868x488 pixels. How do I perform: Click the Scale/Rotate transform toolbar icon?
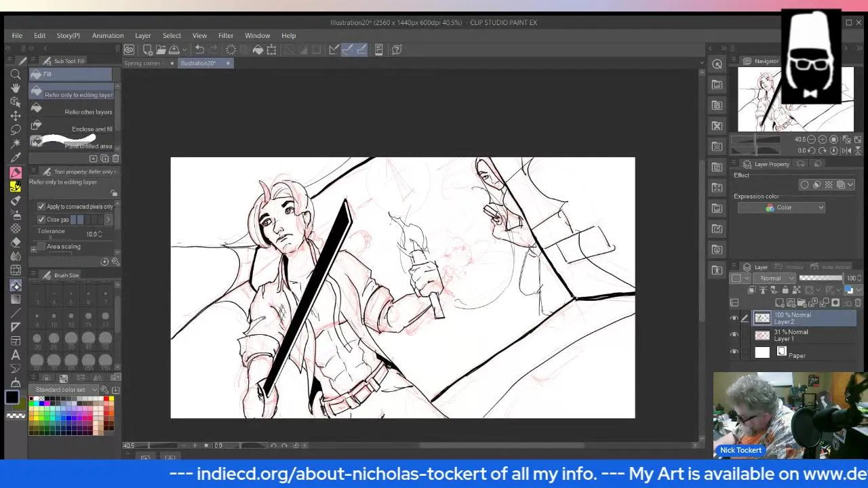click(x=271, y=49)
